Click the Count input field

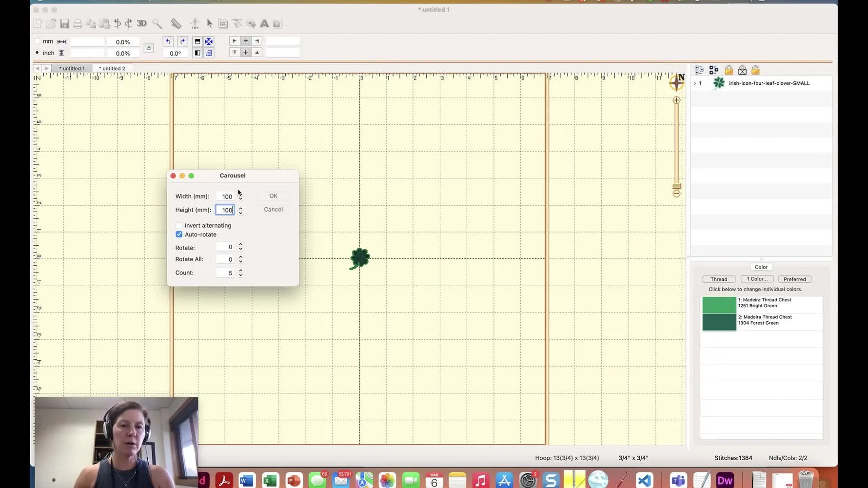(x=226, y=273)
